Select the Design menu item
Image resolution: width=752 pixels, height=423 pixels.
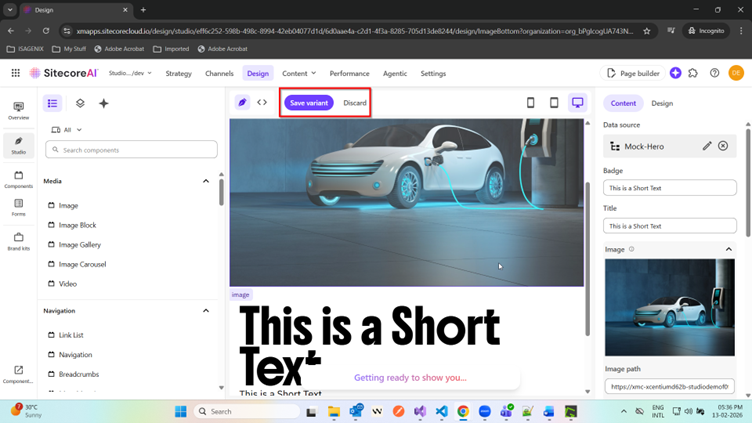258,73
